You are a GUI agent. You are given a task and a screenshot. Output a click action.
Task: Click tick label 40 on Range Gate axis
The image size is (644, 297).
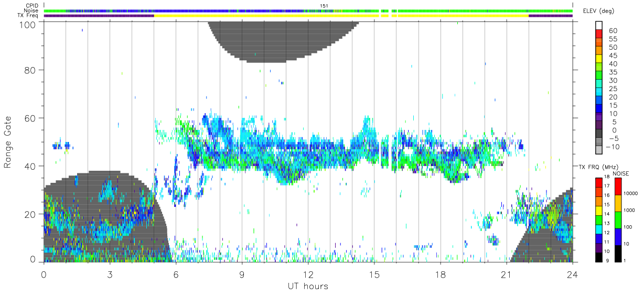click(x=30, y=166)
